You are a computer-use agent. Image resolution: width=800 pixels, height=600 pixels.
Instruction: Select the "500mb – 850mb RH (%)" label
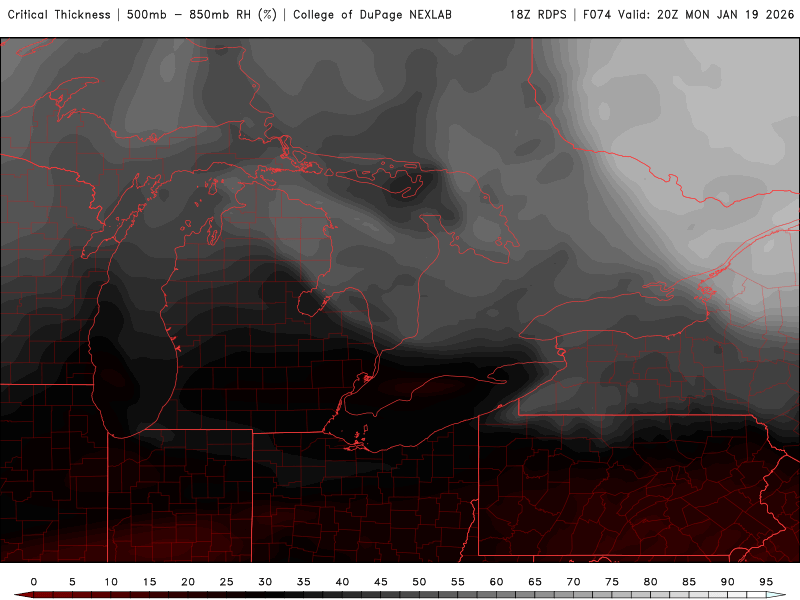click(x=202, y=15)
